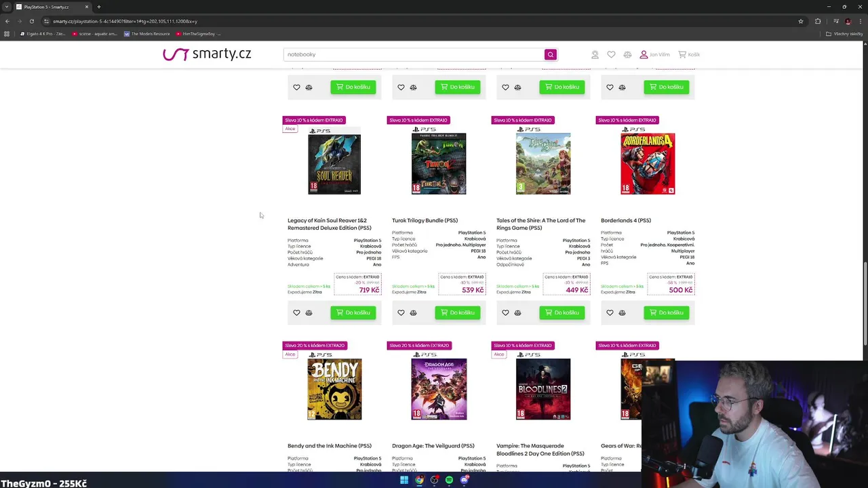Click the address bar URL

[x=125, y=21]
